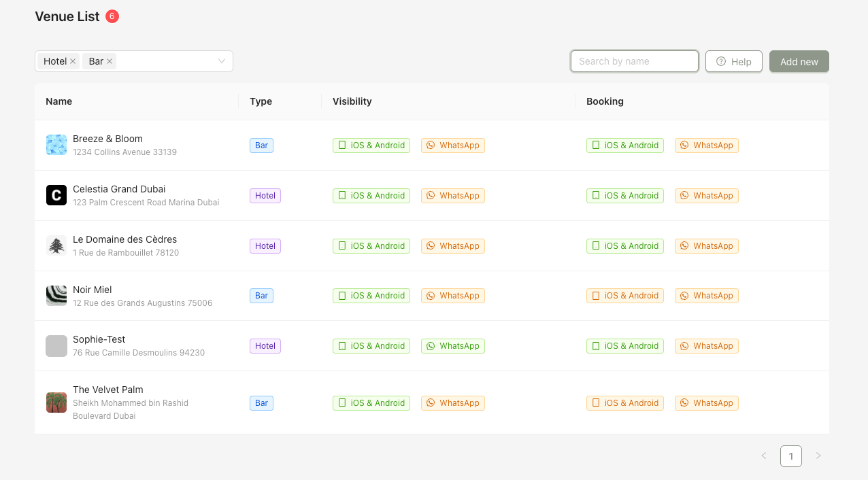Click the Celestia Grand Dubai logo icon
This screenshot has width=868, height=480.
pos(56,195)
